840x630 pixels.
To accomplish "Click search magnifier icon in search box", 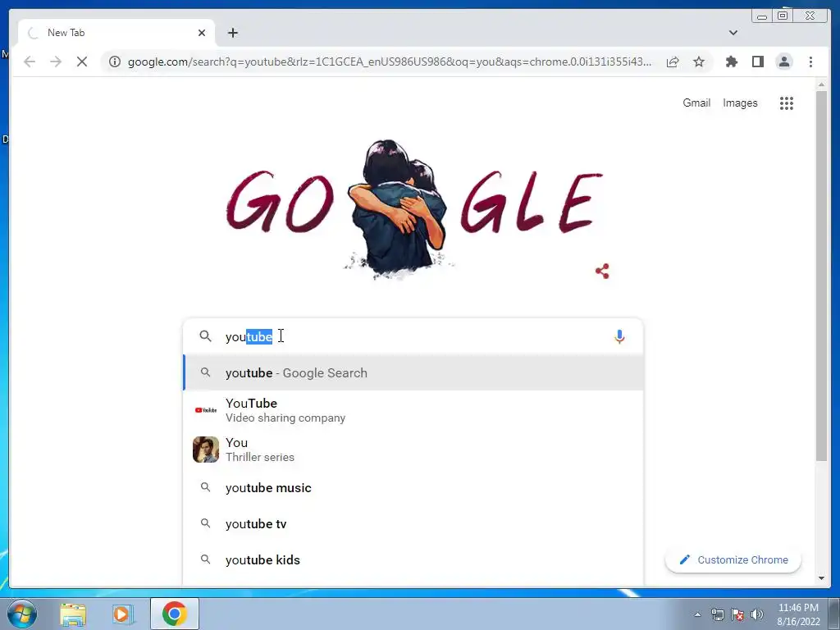I will (x=205, y=336).
